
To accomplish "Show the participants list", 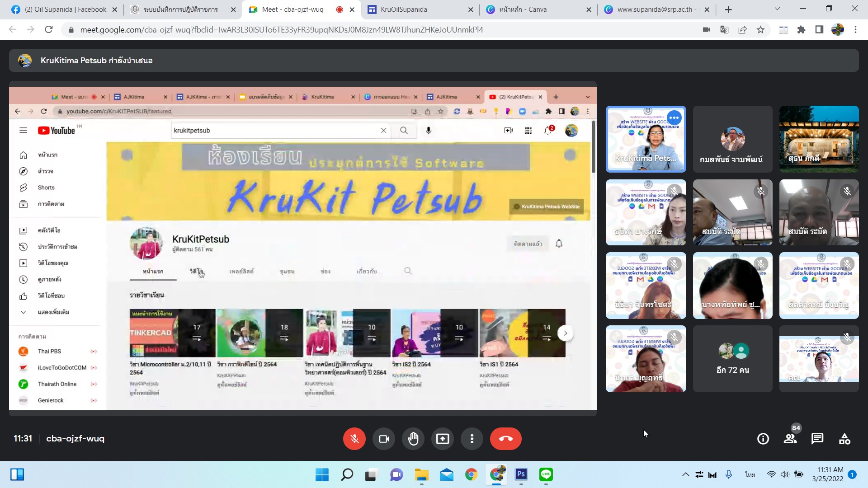I will 790,439.
